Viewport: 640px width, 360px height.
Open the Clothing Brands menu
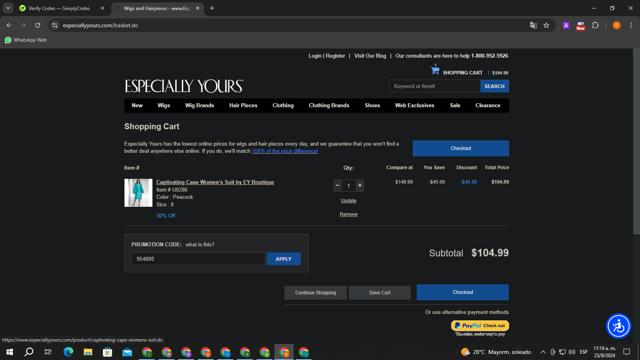pyautogui.click(x=329, y=105)
